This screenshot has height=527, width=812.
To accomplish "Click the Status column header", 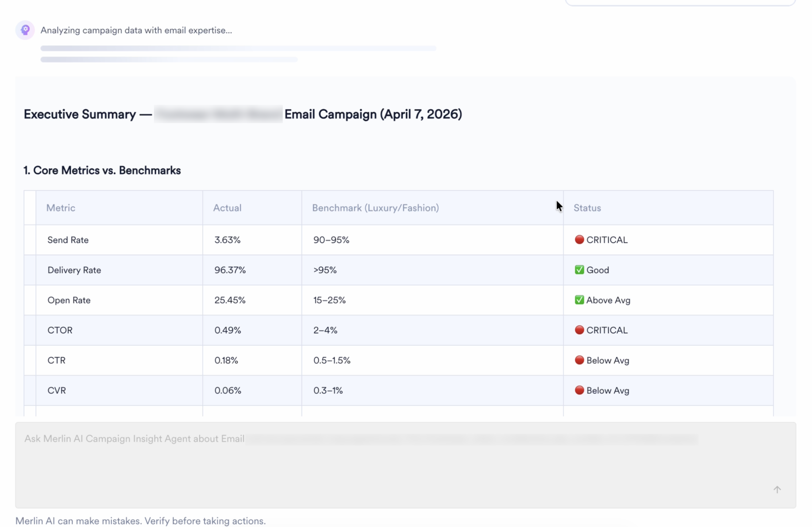I will pyautogui.click(x=587, y=208).
